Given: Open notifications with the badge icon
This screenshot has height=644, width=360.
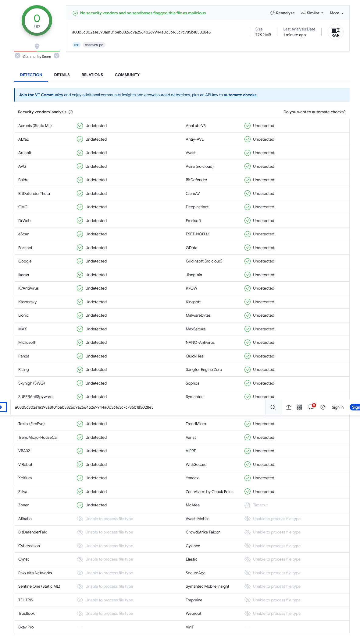Looking at the screenshot, I should [x=312, y=407].
